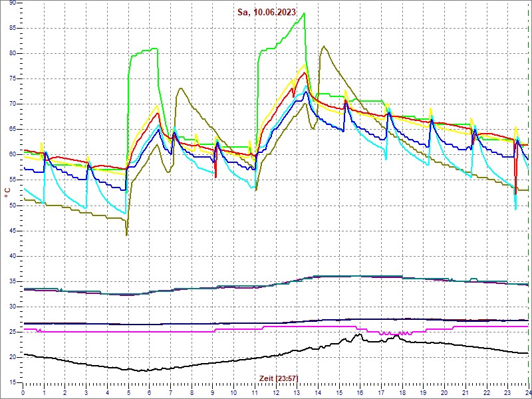The height and width of the screenshot is (399, 532).
Task: Click hour 16 on the time axis
Action: (360, 392)
